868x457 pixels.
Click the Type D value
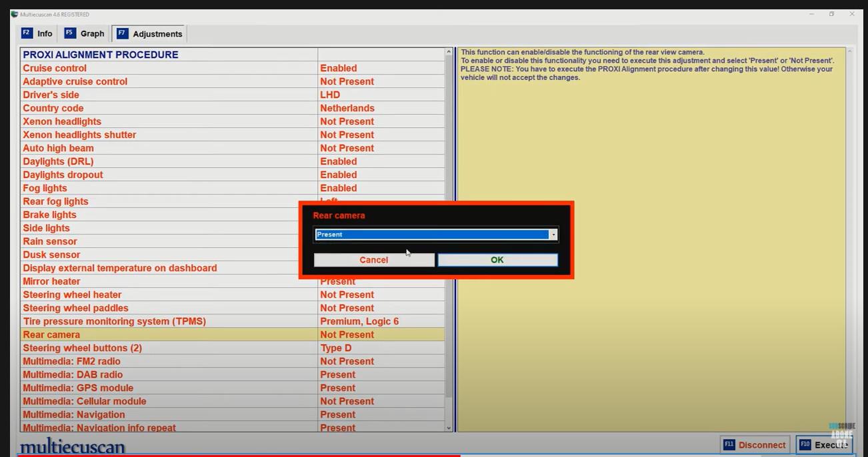click(336, 348)
